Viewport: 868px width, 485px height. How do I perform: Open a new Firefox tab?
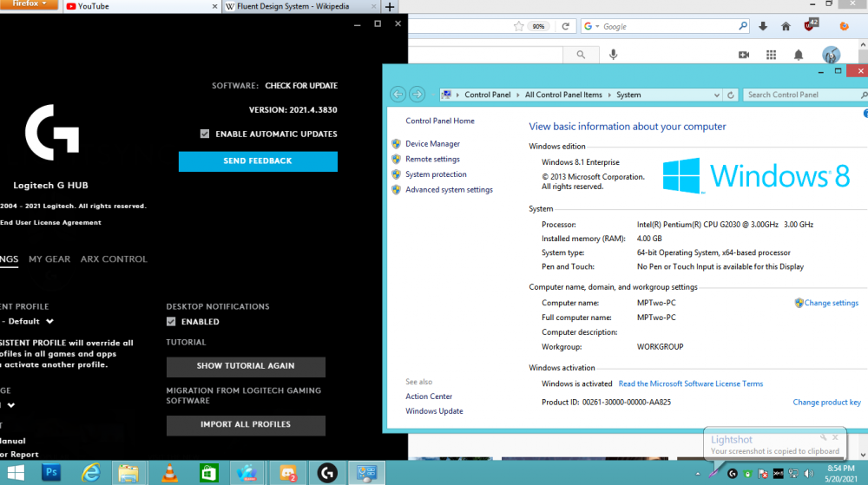(x=390, y=7)
